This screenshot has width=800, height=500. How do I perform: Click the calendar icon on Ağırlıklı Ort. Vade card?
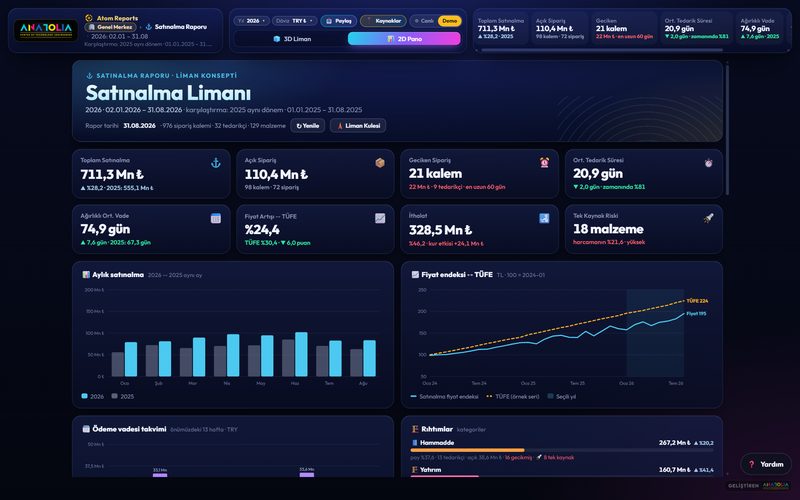[x=216, y=218]
